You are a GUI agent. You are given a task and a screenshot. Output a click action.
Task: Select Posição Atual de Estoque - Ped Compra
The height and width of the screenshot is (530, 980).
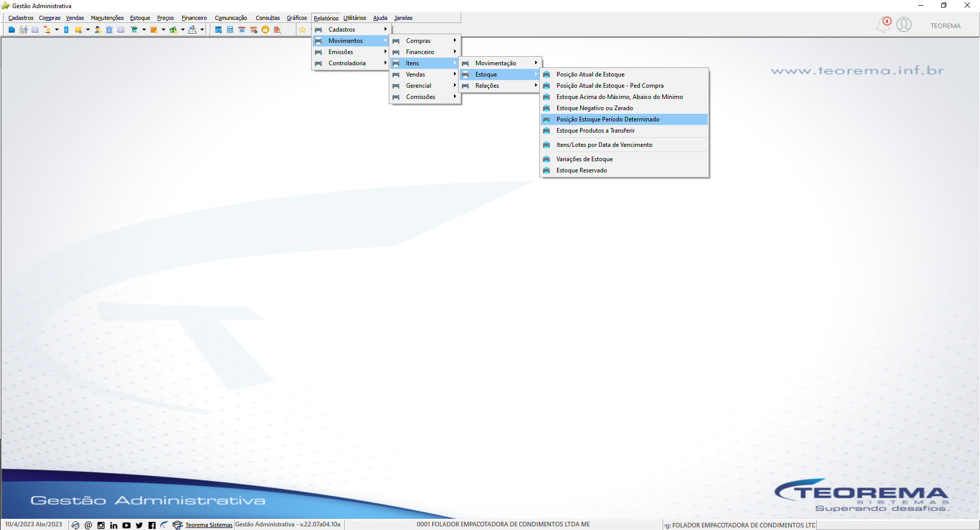(624, 86)
